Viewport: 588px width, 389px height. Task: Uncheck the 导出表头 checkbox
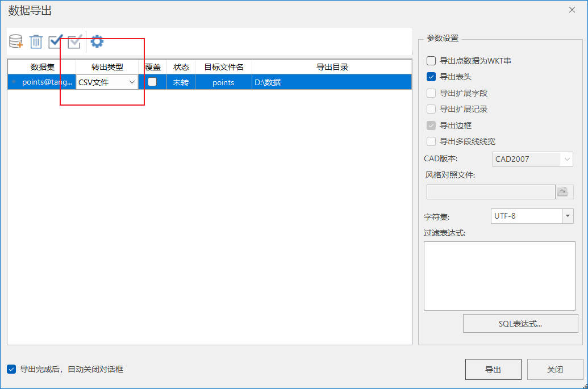[x=431, y=77]
